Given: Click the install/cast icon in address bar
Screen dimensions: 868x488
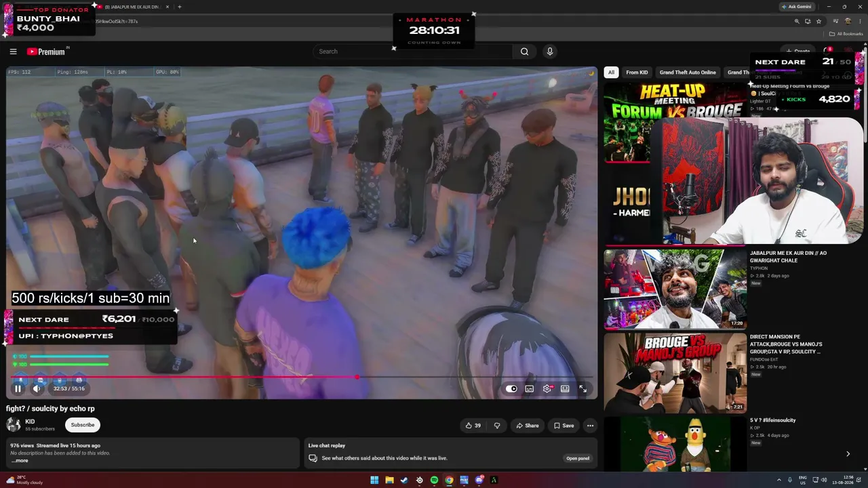Looking at the screenshot, I should (808, 21).
